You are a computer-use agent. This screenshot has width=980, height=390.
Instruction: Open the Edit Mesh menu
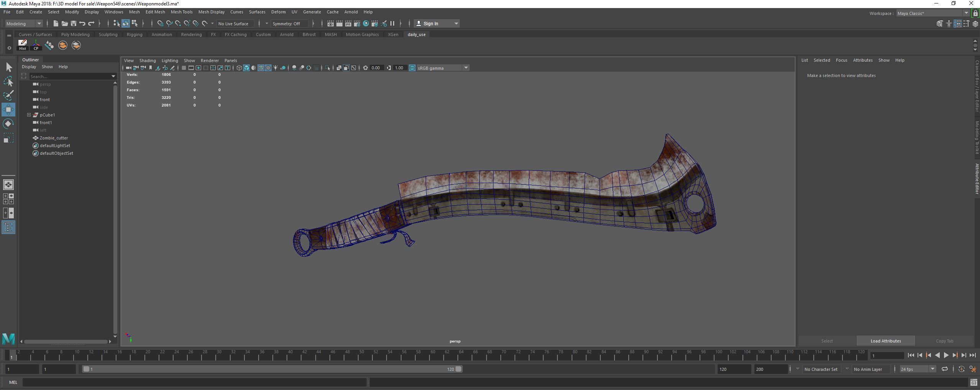pos(155,12)
